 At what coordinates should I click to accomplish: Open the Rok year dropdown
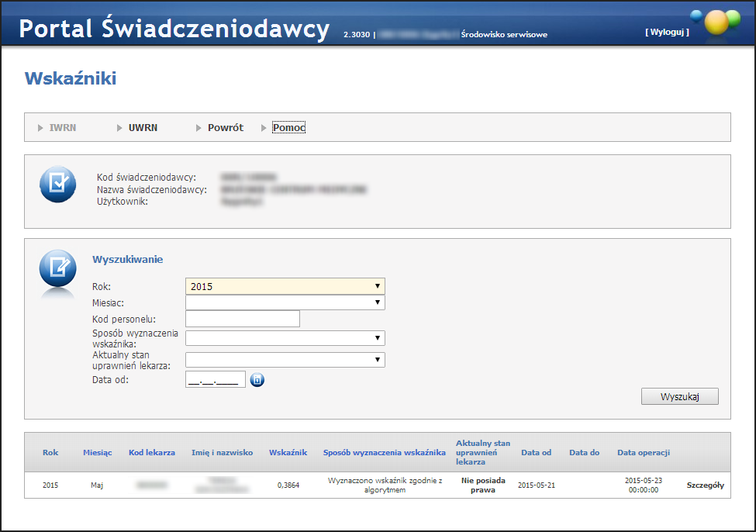click(x=285, y=286)
